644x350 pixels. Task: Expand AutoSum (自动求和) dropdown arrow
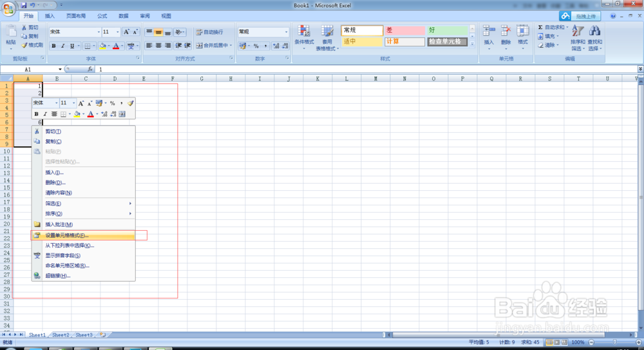[567, 27]
